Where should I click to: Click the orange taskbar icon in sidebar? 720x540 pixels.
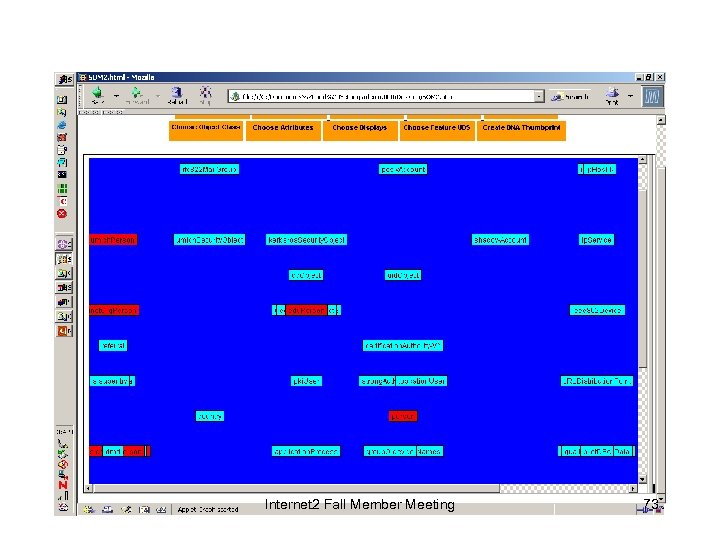(x=64, y=330)
